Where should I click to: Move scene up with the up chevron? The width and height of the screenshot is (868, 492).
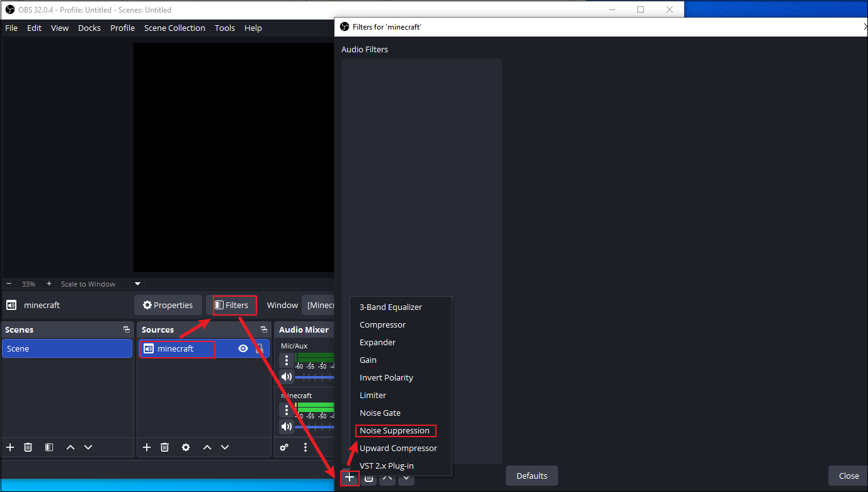click(x=70, y=447)
